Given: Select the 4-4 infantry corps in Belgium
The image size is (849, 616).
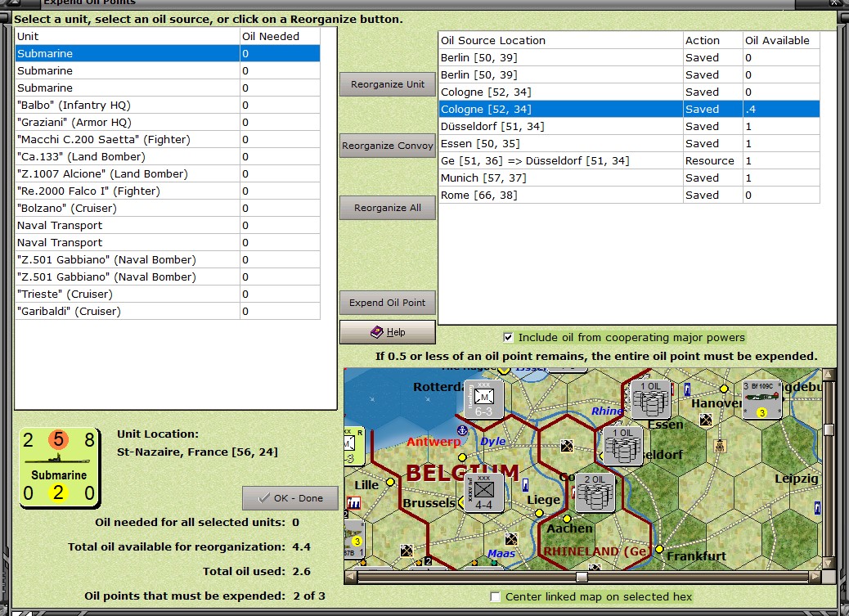Looking at the screenshot, I should point(484,492).
